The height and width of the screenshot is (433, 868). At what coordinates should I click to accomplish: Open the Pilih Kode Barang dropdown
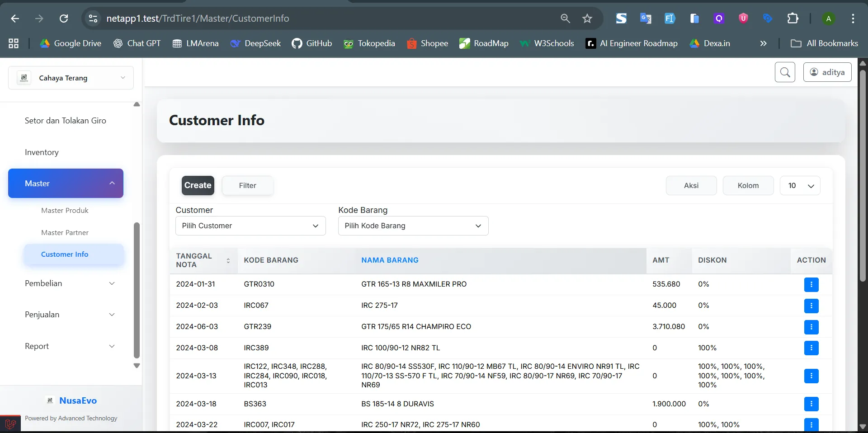tap(413, 226)
